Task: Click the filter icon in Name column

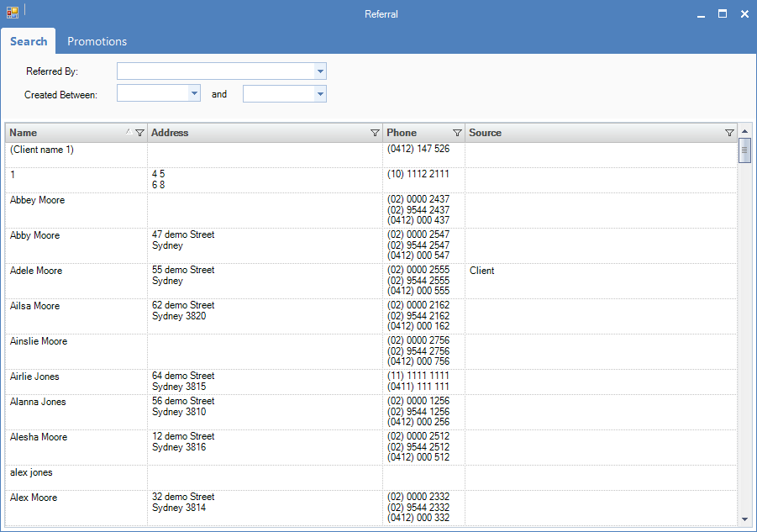Action: pyautogui.click(x=139, y=133)
